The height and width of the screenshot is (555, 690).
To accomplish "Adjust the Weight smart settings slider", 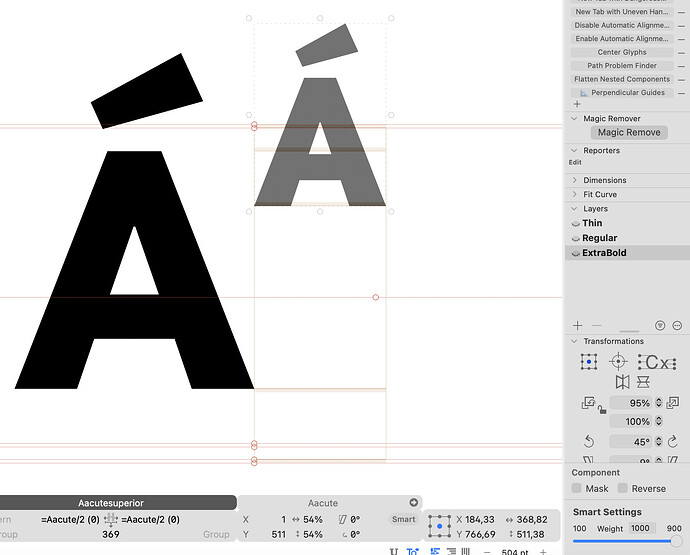I will pyautogui.click(x=675, y=542).
